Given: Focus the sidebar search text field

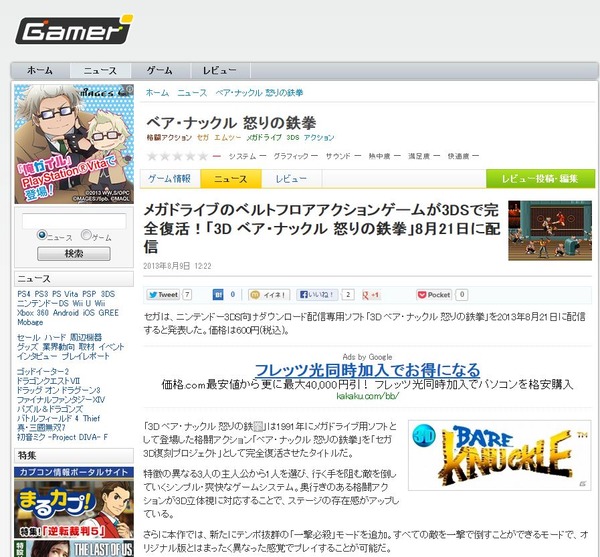Looking at the screenshot, I should [x=74, y=221].
